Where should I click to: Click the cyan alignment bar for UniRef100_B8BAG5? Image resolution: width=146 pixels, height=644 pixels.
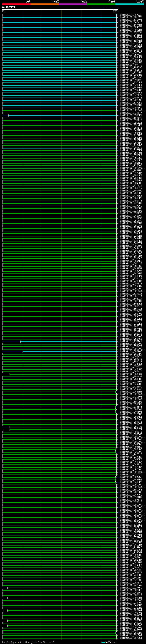coord(70,352)
